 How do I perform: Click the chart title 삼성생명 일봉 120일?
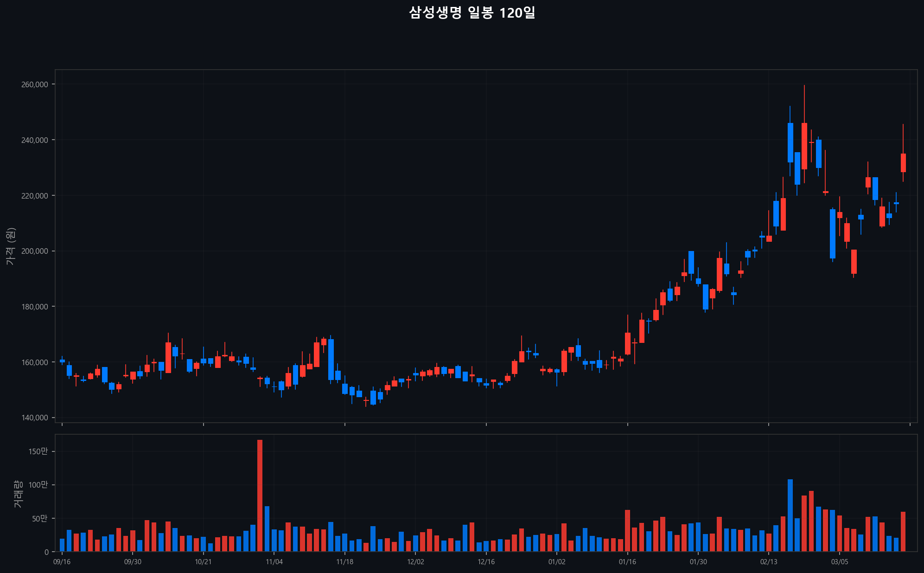coord(472,13)
